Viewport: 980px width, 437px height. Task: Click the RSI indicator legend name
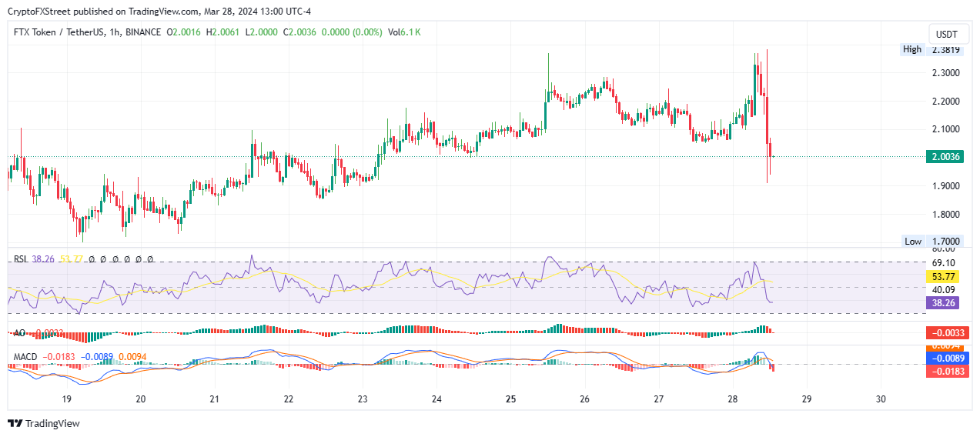click(21, 260)
